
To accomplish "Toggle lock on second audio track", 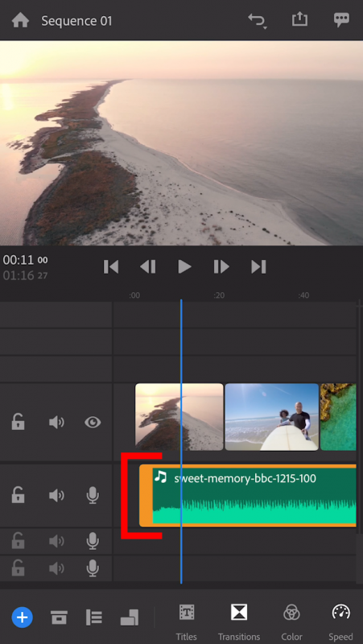I will pyautogui.click(x=18, y=541).
